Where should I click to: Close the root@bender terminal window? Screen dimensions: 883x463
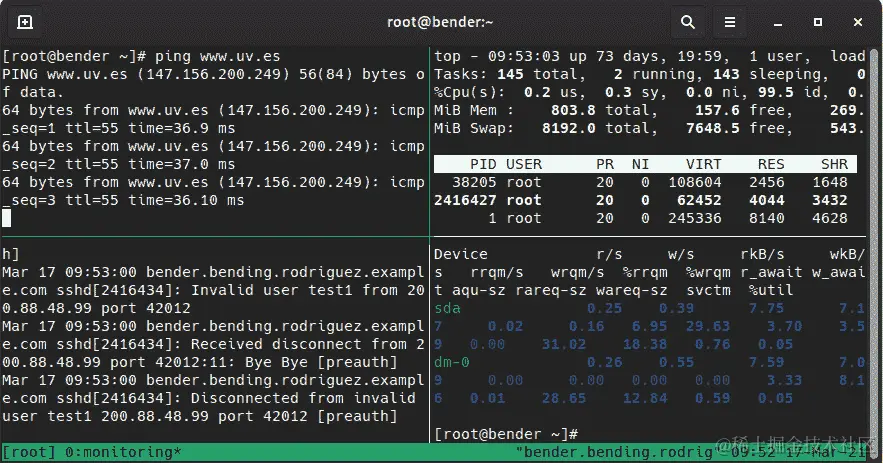click(858, 22)
